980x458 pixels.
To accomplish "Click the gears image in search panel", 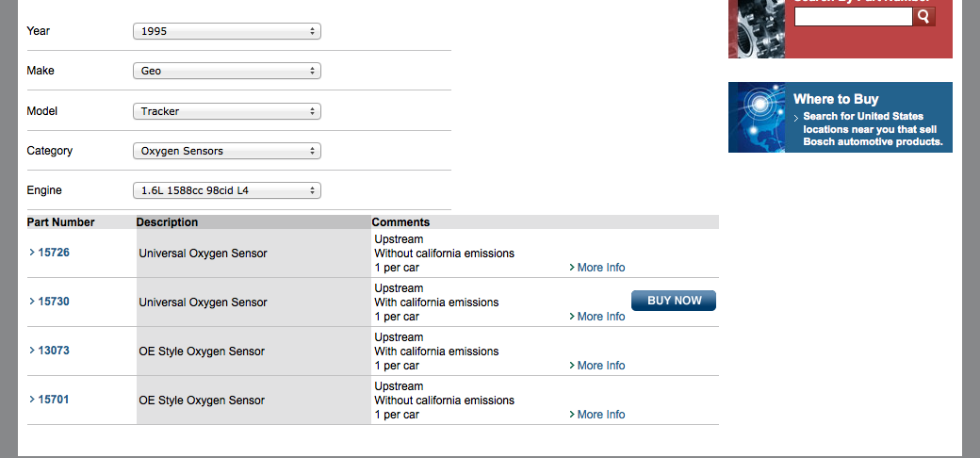I will click(757, 28).
